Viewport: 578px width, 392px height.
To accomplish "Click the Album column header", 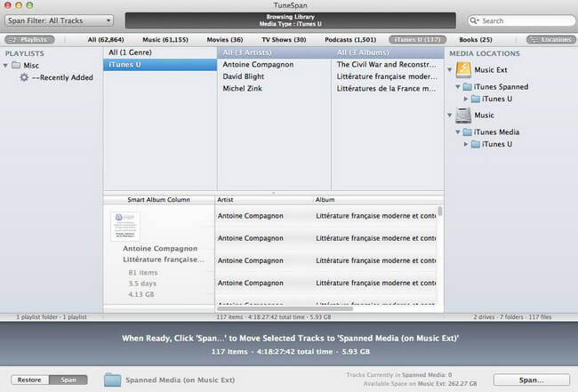I will click(x=378, y=200).
